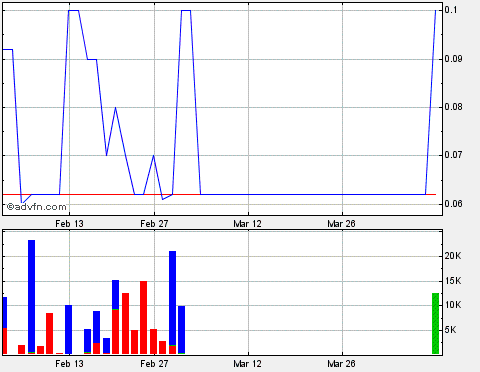Click Mar 12 label under volume chart
Image resolution: width=480 pixels, height=372 pixels.
pos(247,364)
